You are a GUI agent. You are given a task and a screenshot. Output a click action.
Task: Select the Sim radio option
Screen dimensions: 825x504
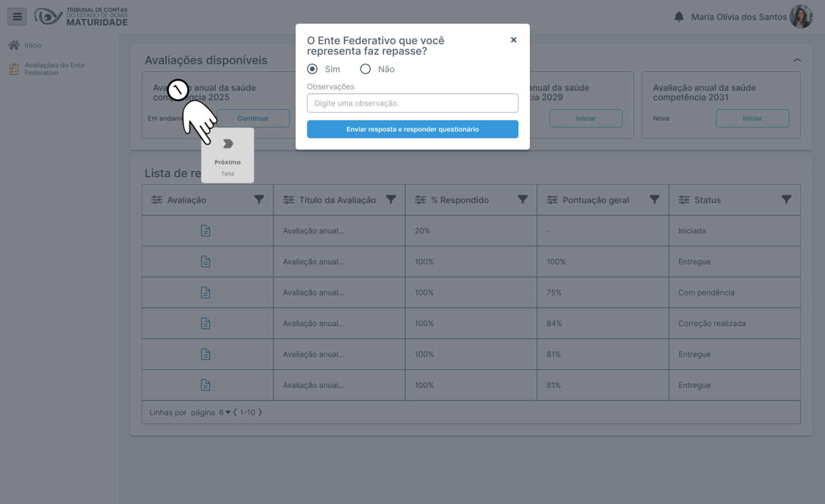coord(312,69)
